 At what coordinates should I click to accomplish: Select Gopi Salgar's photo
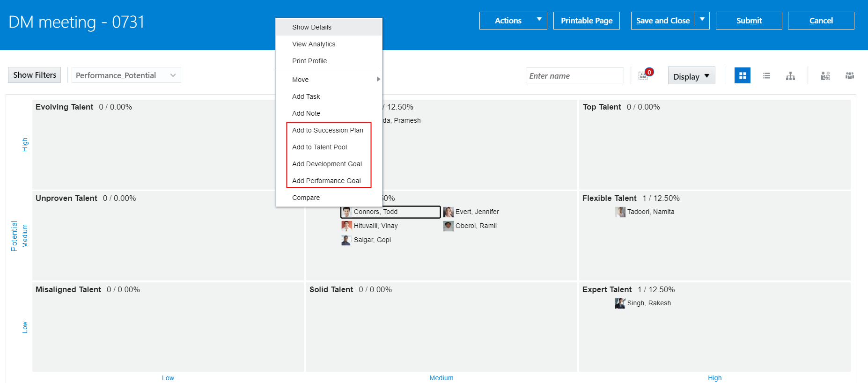346,240
